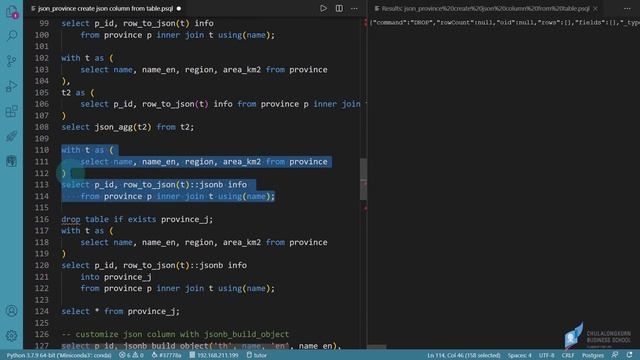Change the UTF-8 file encoding
Viewport: 640px width, 360px height.
point(547,355)
